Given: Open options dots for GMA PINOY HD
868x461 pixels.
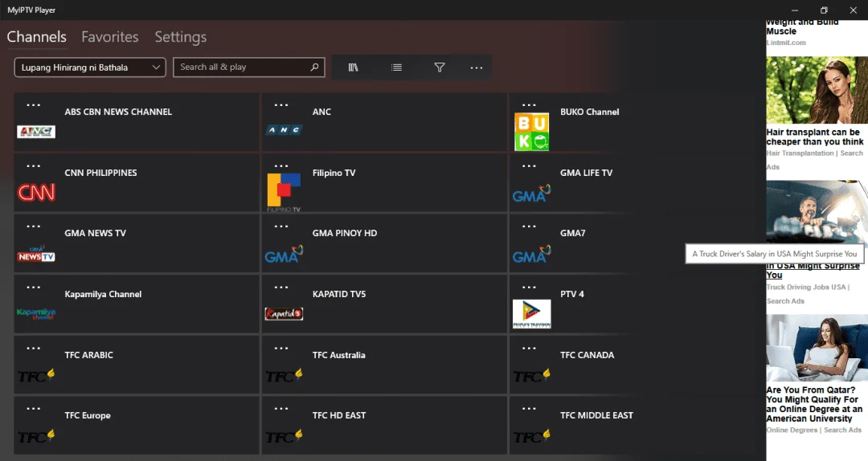Looking at the screenshot, I should 281,226.
